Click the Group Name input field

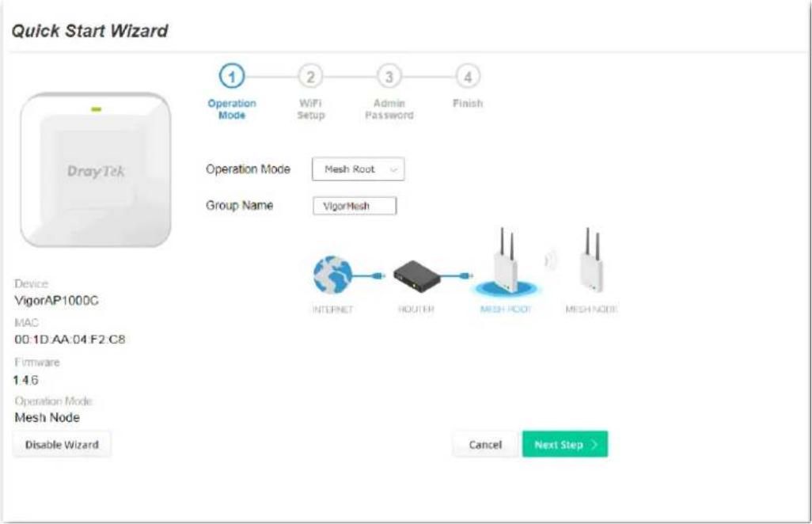(355, 206)
